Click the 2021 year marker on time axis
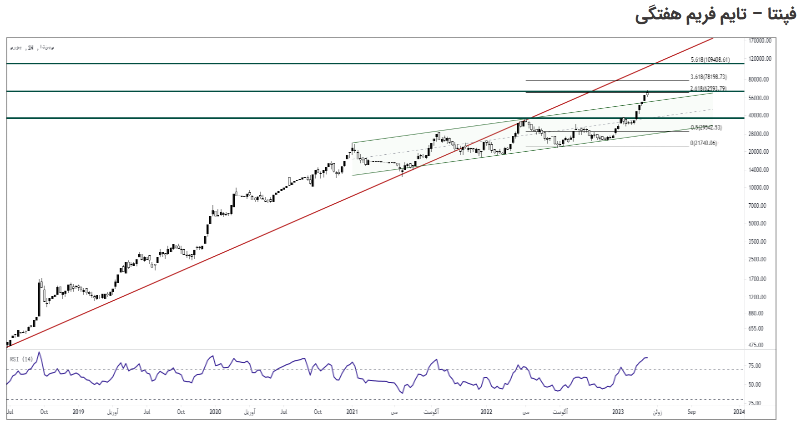Screen dimensions: 806x433 click(352, 411)
